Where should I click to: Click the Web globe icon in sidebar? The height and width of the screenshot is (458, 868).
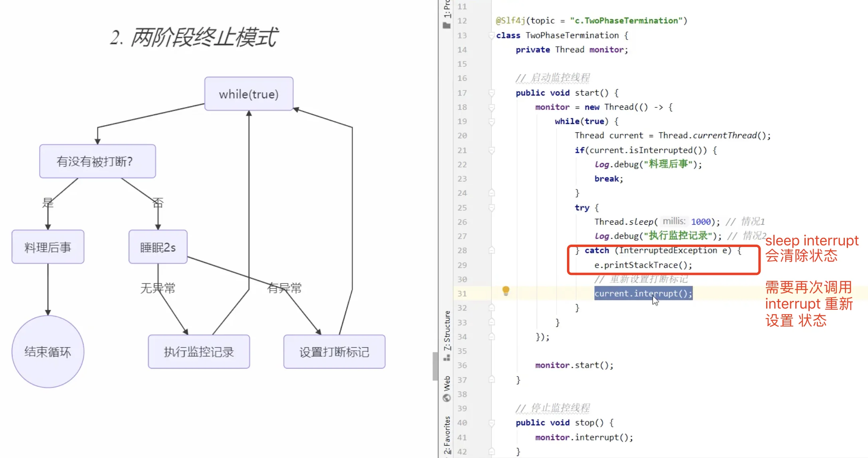click(x=447, y=398)
